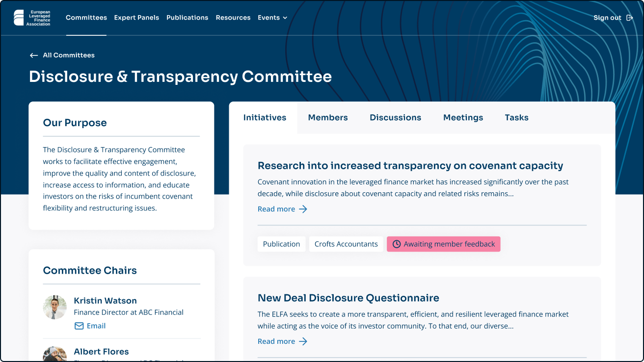Click arrow icon under covenant capacity research
The height and width of the screenshot is (362, 644).
point(303,209)
